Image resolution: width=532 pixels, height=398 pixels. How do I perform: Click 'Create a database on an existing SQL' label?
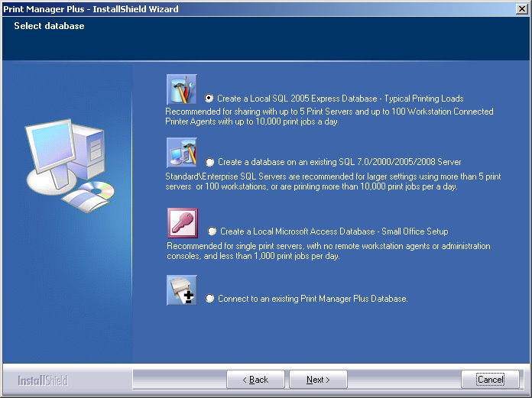point(339,162)
